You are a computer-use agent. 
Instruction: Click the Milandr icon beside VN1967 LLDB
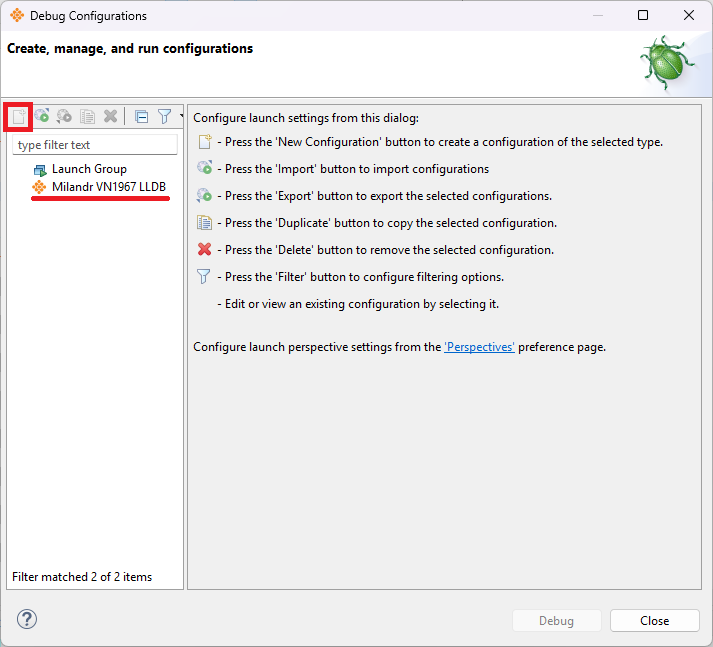(x=40, y=187)
